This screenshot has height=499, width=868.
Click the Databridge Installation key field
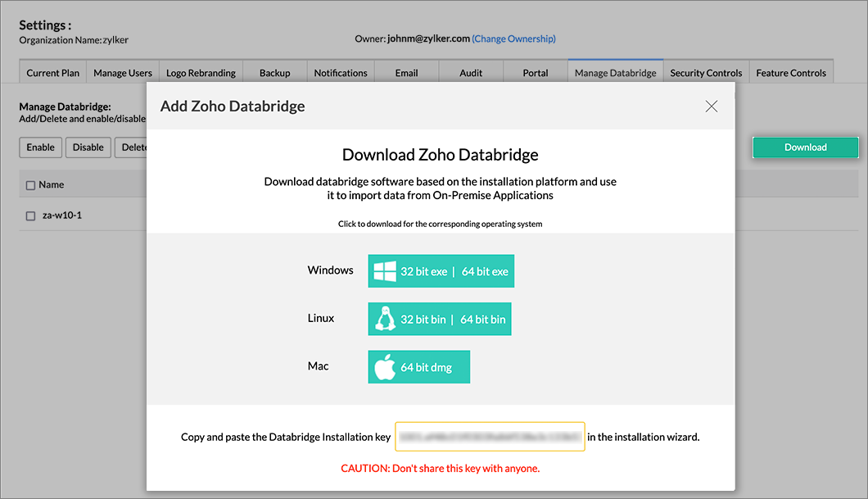(490, 437)
